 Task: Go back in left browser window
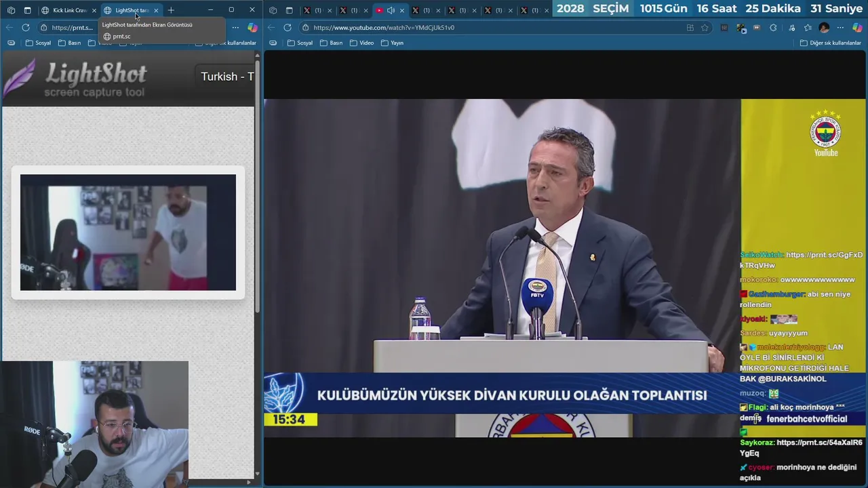(9, 28)
